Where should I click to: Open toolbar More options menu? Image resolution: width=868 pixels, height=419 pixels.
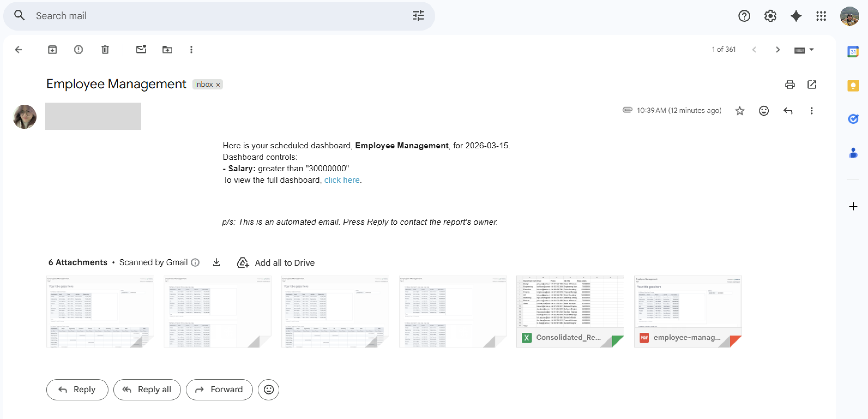tap(191, 50)
